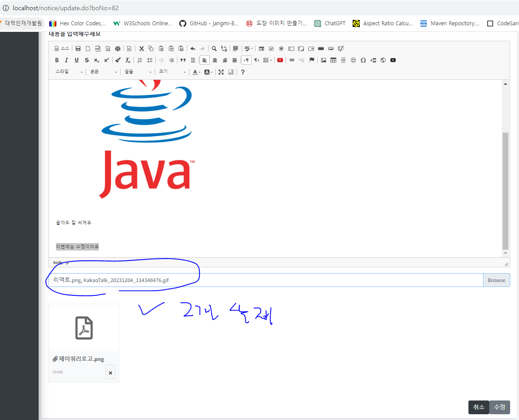This screenshot has height=420, width=519.
Task: Click the file name input field
Action: 266,280
